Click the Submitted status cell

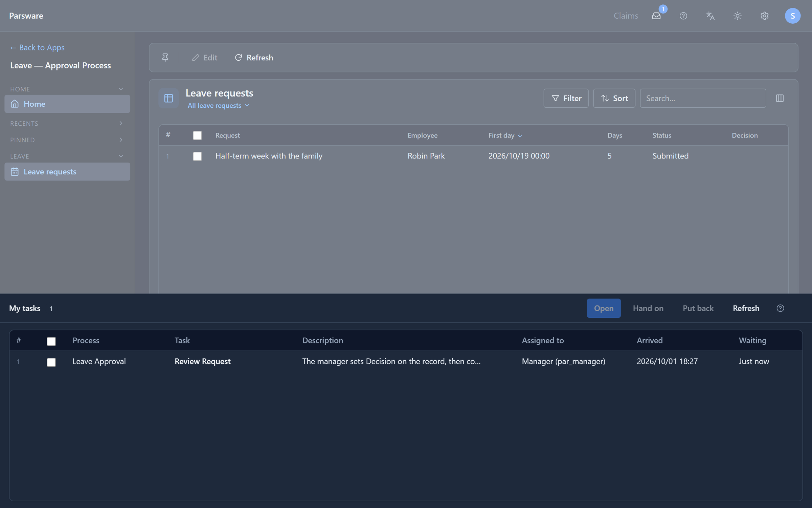[670, 156]
